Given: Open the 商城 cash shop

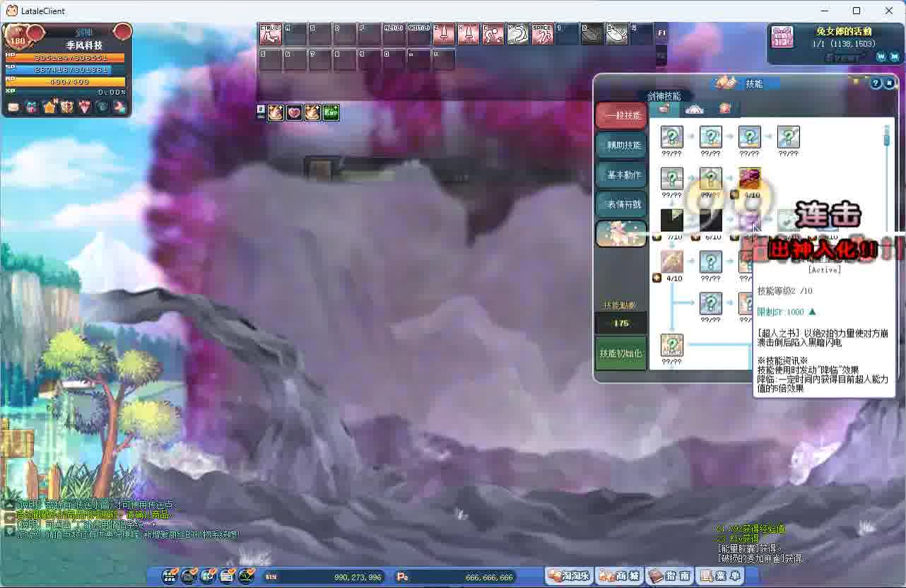Looking at the screenshot, I should tap(618, 577).
